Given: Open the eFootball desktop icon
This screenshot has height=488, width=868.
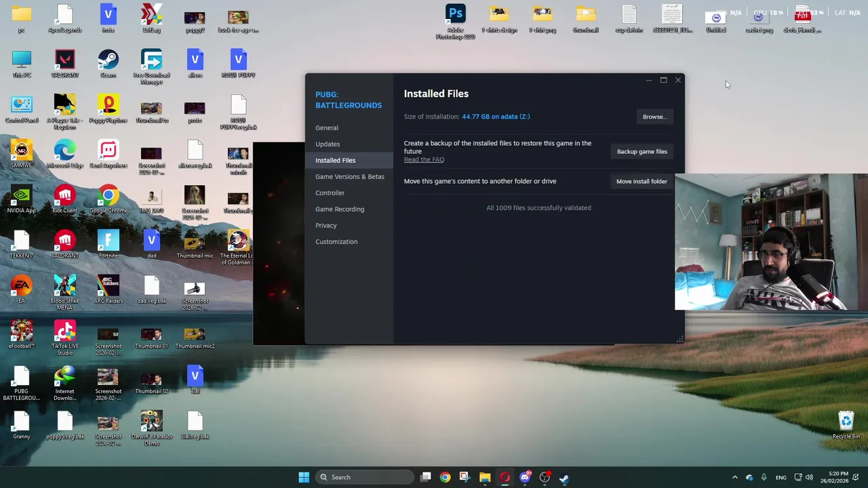Looking at the screenshot, I should 21,335.
